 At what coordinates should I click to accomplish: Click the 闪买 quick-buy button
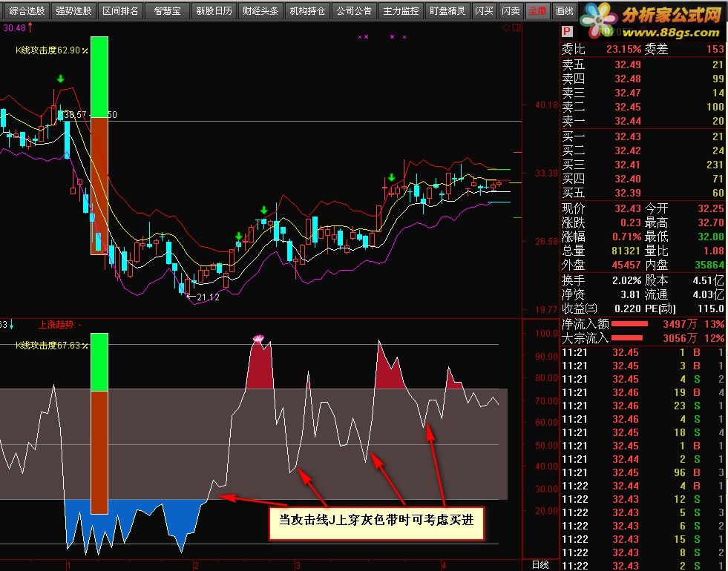click(485, 10)
